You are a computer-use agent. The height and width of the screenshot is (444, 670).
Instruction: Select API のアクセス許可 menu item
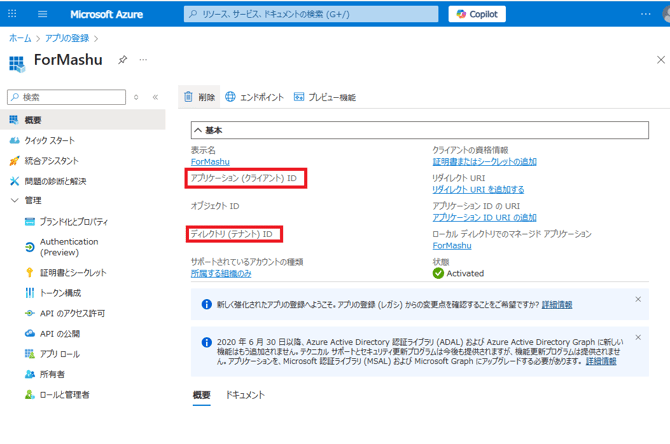pos(71,313)
